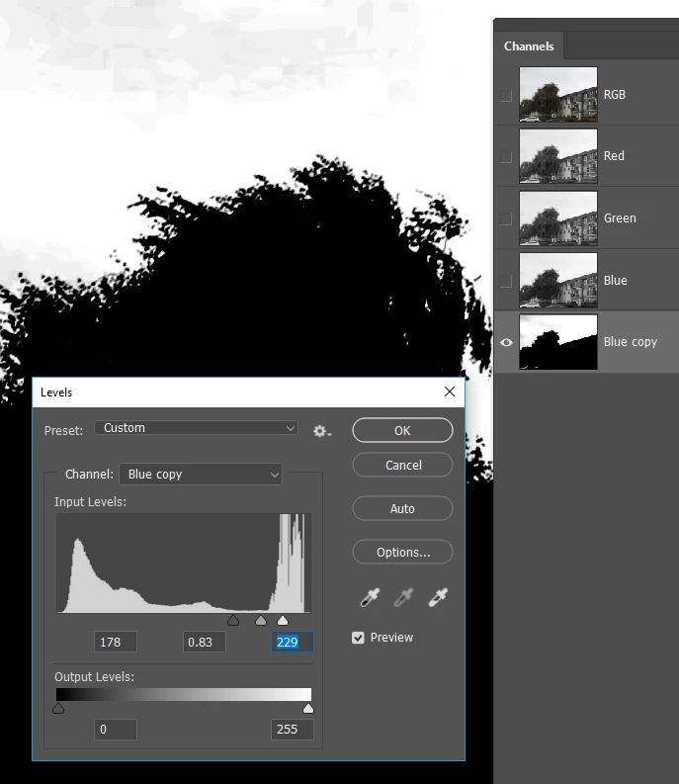The height and width of the screenshot is (784, 679).
Task: Show the Red channel visibility
Action: pyautogui.click(x=506, y=156)
